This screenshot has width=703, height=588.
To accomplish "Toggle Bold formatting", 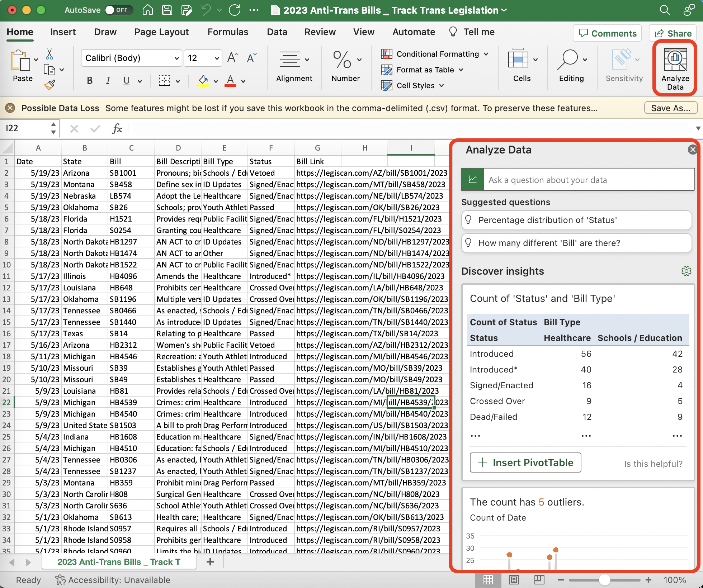I will (90, 81).
